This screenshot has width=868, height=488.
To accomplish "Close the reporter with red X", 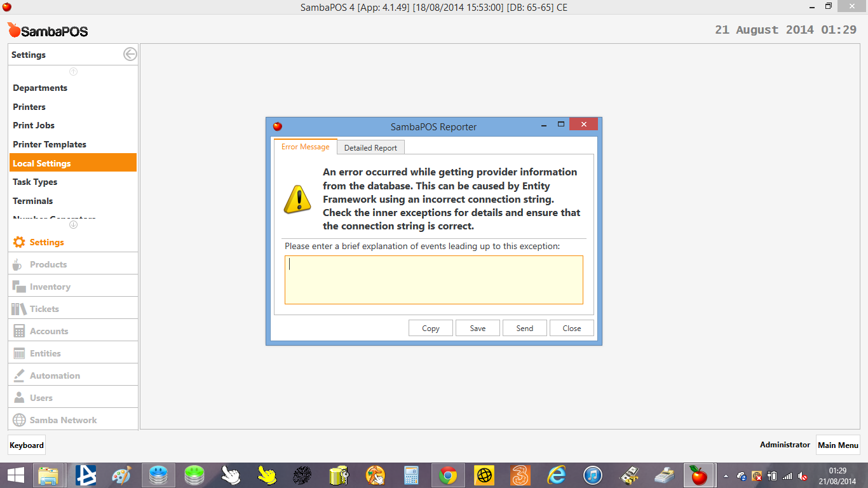I will (583, 125).
